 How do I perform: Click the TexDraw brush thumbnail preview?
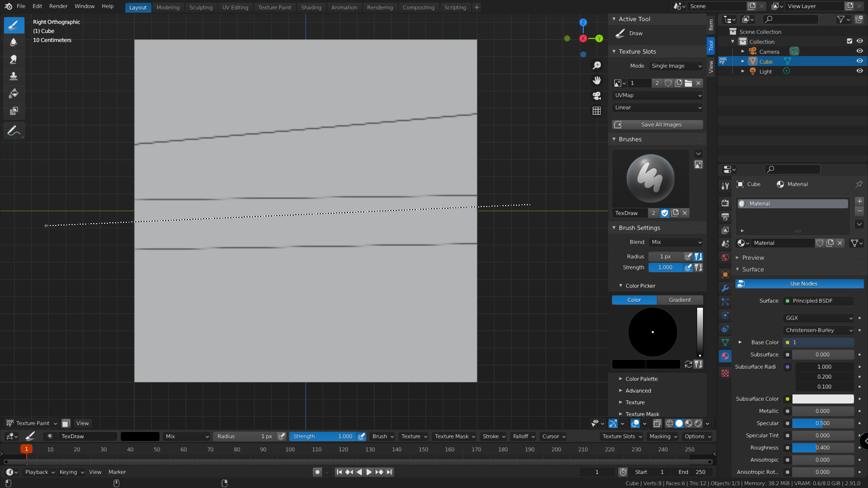[x=651, y=178]
